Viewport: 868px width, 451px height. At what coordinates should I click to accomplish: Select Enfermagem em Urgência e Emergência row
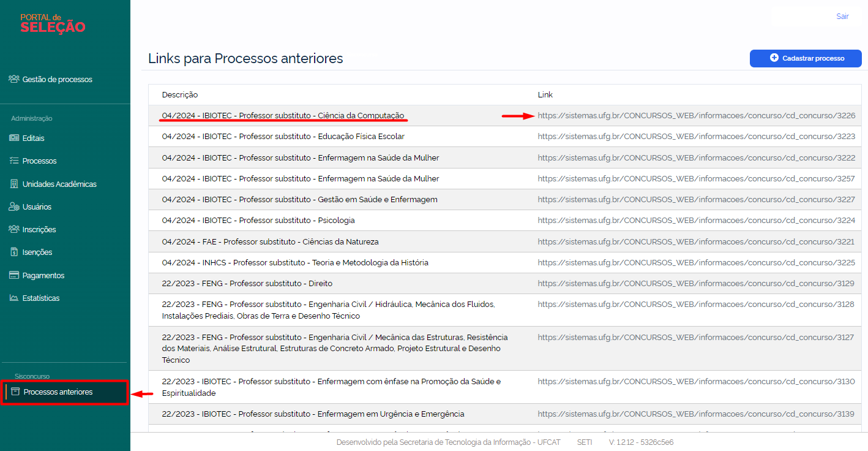[505, 414]
